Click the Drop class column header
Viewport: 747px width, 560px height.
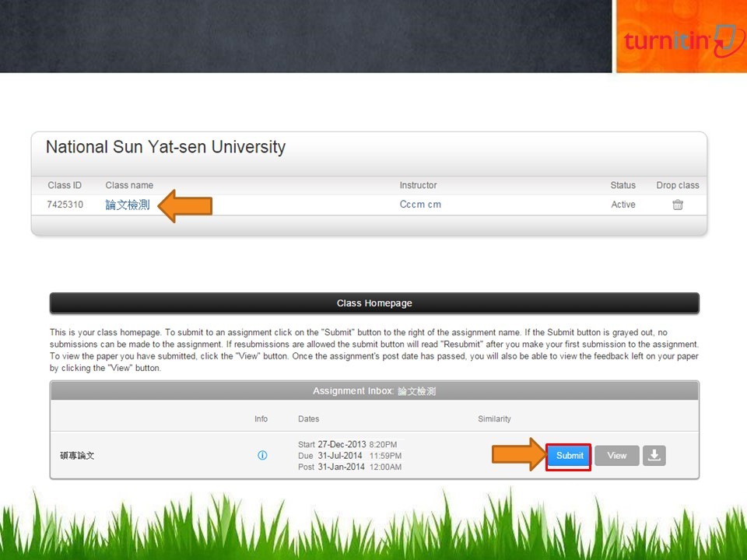(x=678, y=185)
